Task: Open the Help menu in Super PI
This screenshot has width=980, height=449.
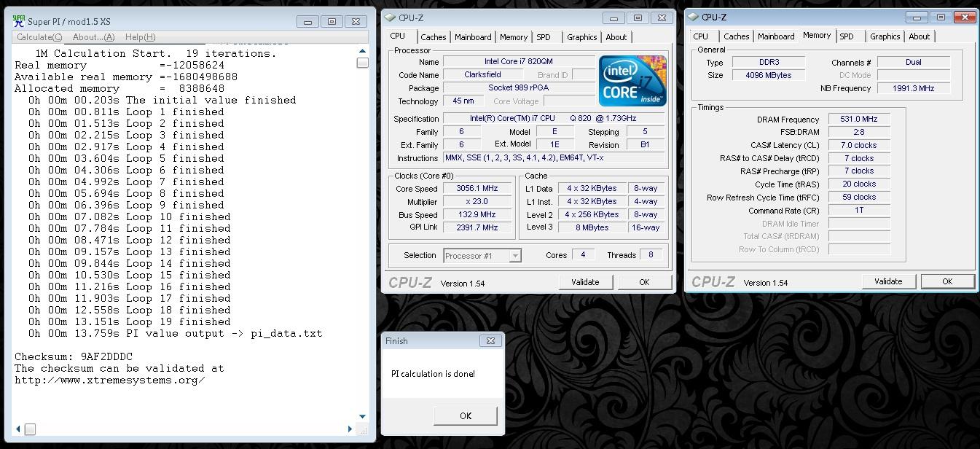Action: [140, 37]
